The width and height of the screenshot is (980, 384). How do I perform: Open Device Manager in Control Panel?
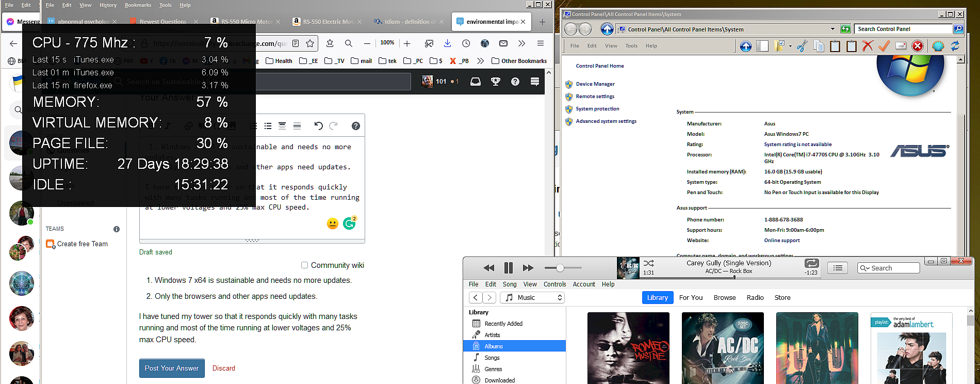pyautogui.click(x=595, y=84)
